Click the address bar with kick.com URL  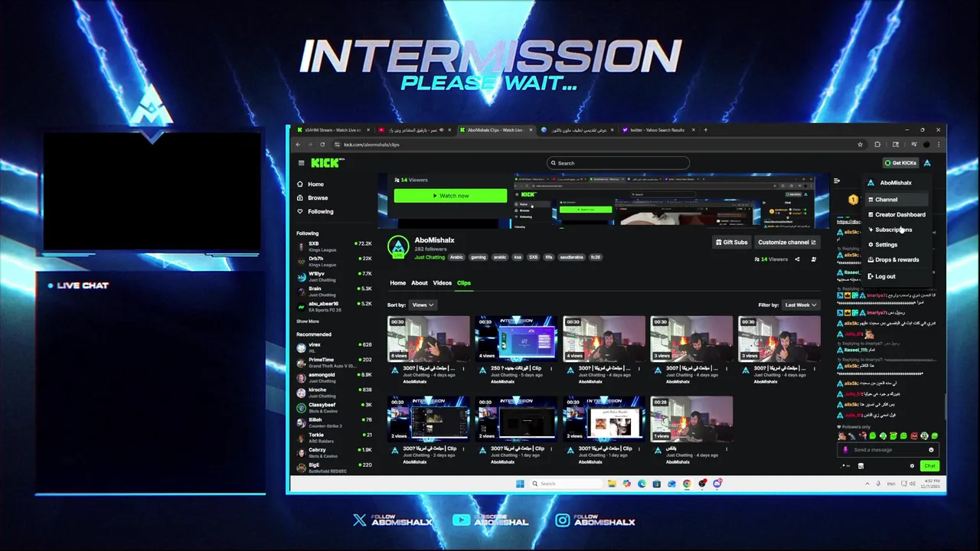click(597, 145)
